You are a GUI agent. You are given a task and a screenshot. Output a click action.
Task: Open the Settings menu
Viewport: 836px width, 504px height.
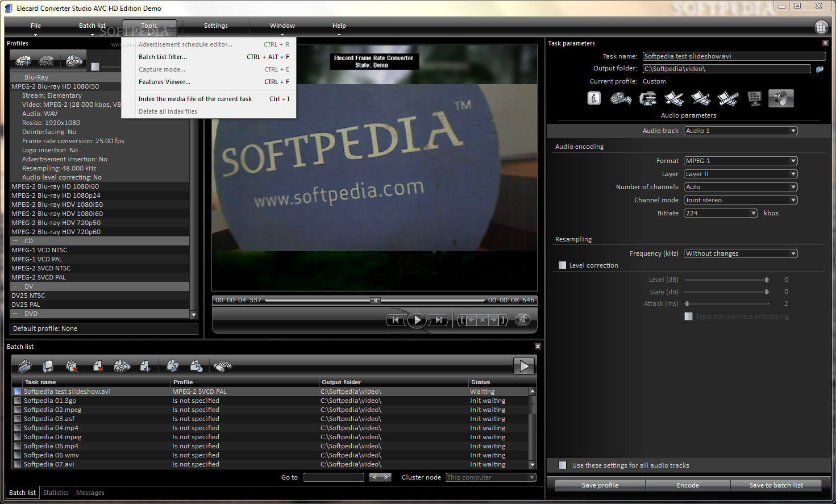pos(216,26)
